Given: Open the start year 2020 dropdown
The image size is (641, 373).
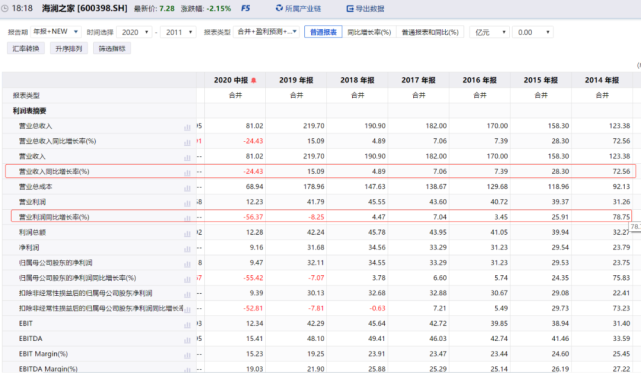Looking at the screenshot, I should coord(134,32).
